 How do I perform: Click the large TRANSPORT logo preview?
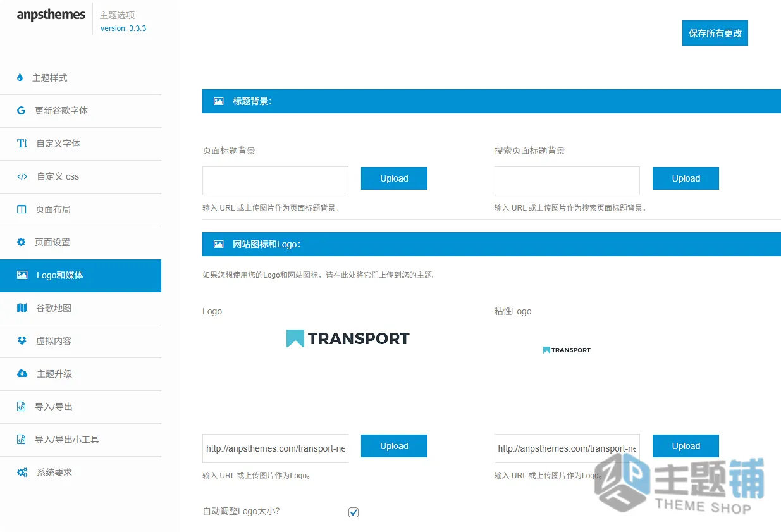click(348, 338)
